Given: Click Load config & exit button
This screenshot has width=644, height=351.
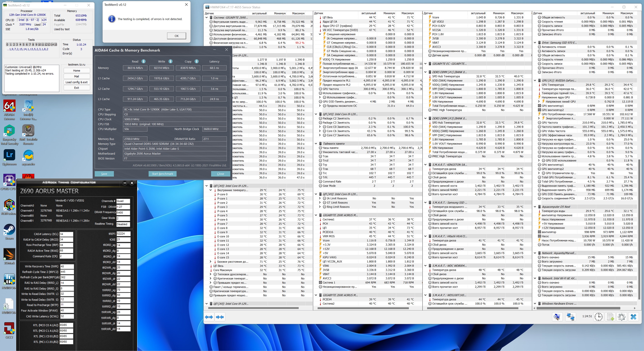Looking at the screenshot, I should coord(76,82).
